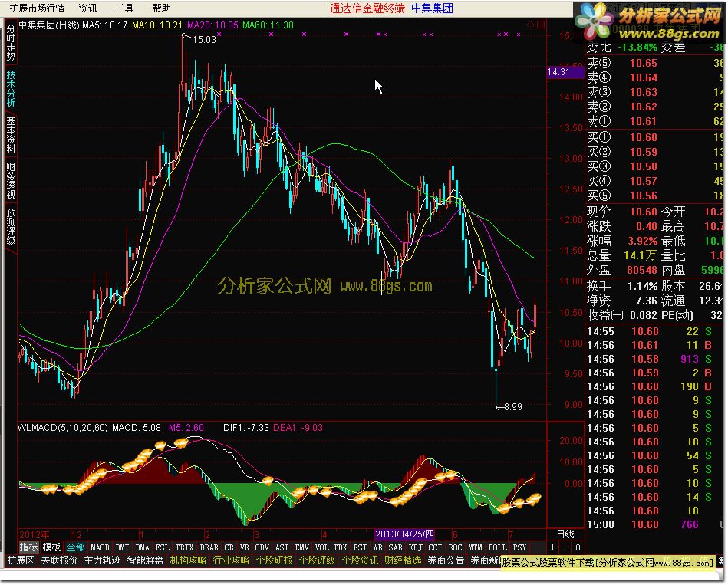
Task: Select the 模板 tab
Action: pos(51,547)
